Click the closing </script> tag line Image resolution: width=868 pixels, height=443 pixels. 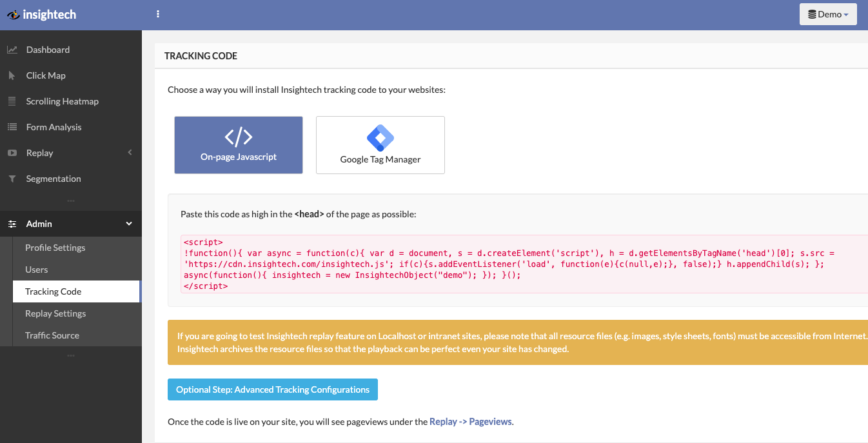(206, 286)
